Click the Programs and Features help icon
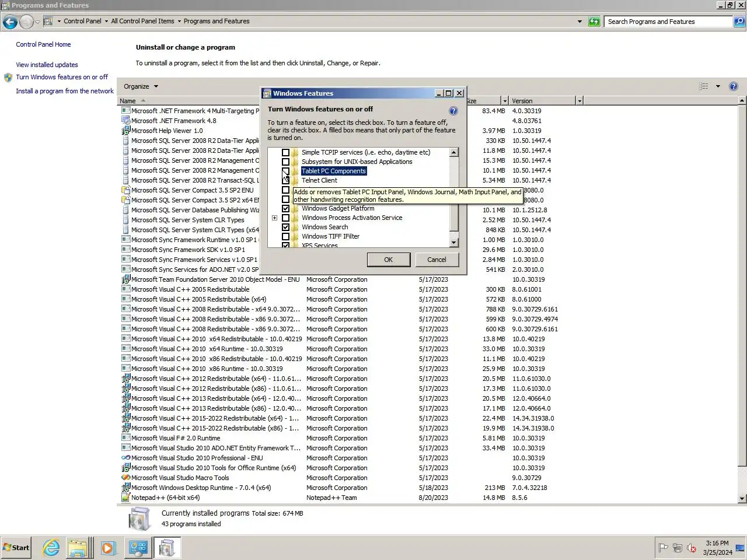747x560 pixels. tap(734, 86)
